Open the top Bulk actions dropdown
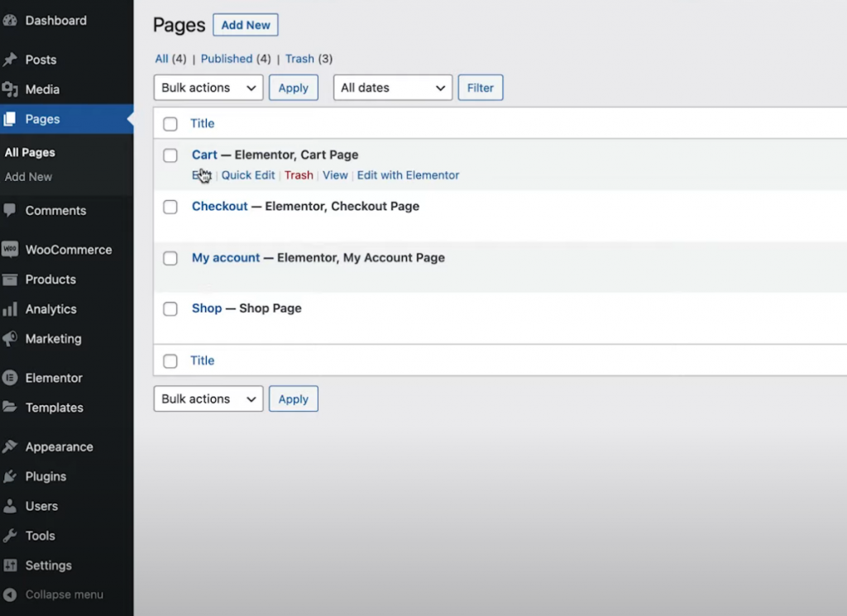The image size is (847, 616). 208,88
